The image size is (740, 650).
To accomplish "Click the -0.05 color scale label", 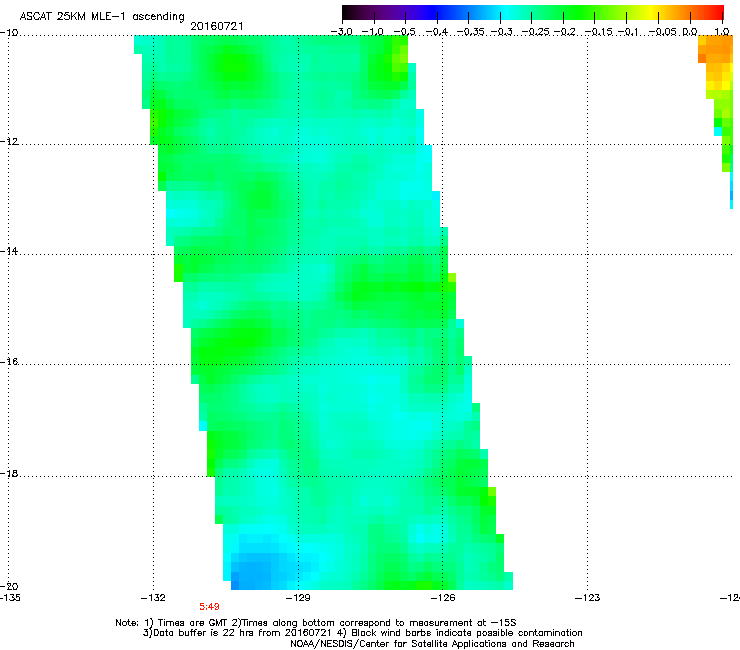I will point(663,32).
